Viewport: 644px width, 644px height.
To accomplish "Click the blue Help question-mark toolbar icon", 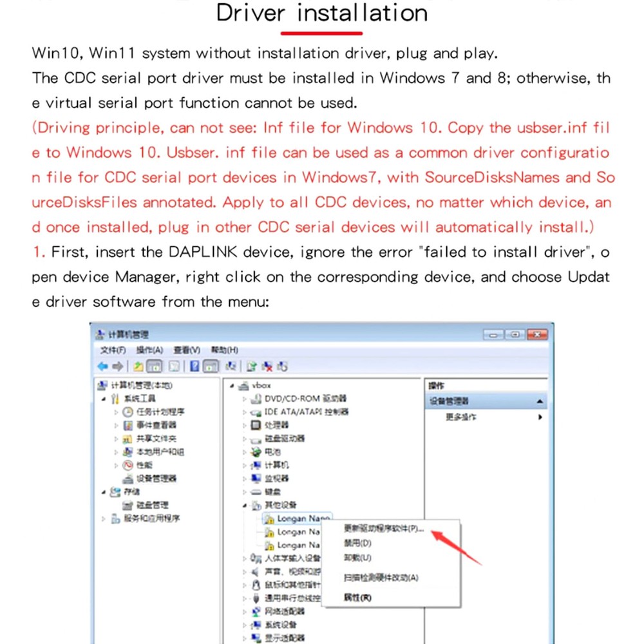I will [x=194, y=366].
